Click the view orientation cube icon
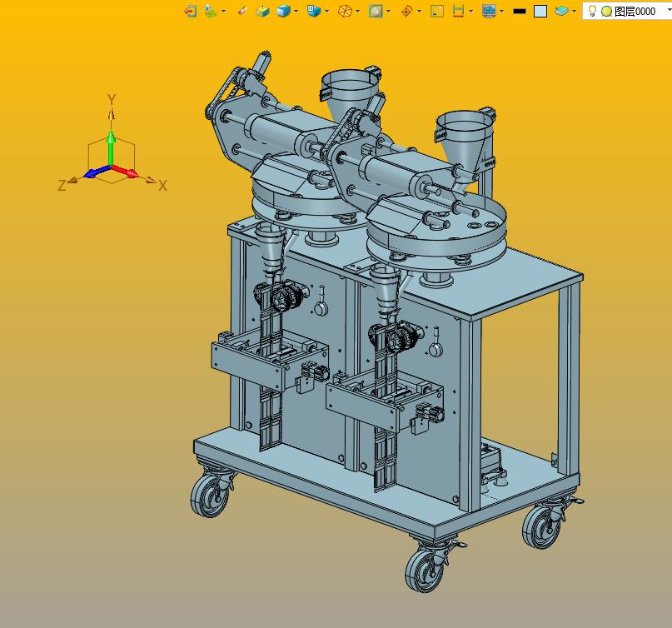Screen dimensions: 672x628 (x=314, y=11)
